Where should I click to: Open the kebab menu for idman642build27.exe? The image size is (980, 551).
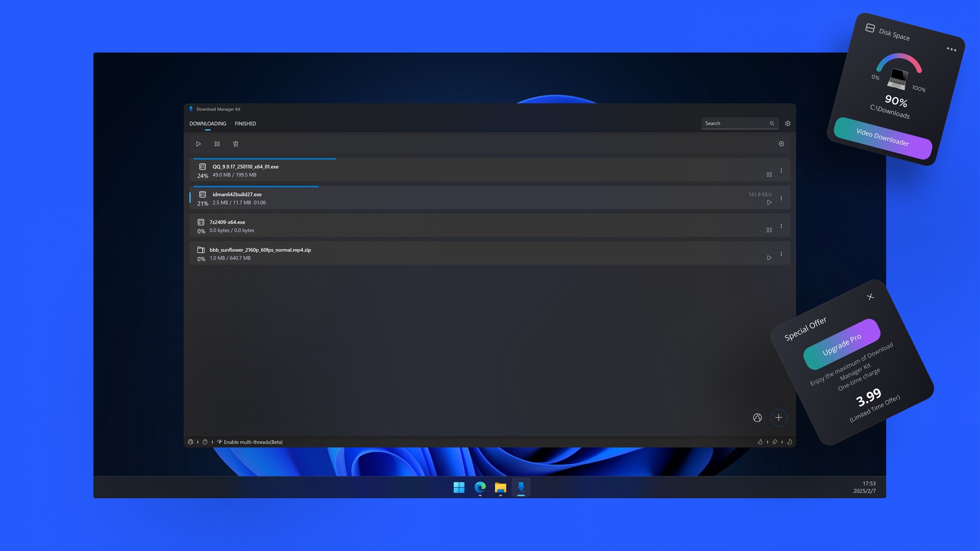click(782, 198)
